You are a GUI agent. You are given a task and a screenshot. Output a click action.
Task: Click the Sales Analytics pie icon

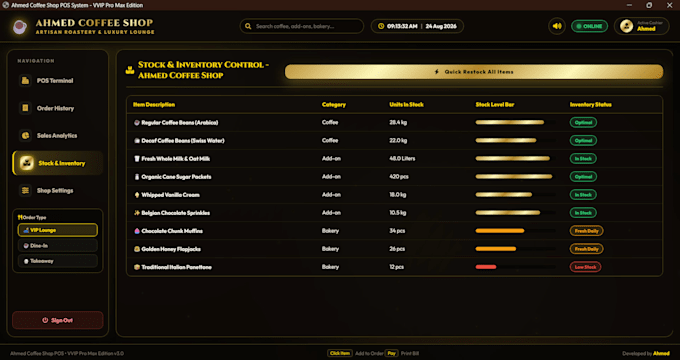tap(26, 135)
